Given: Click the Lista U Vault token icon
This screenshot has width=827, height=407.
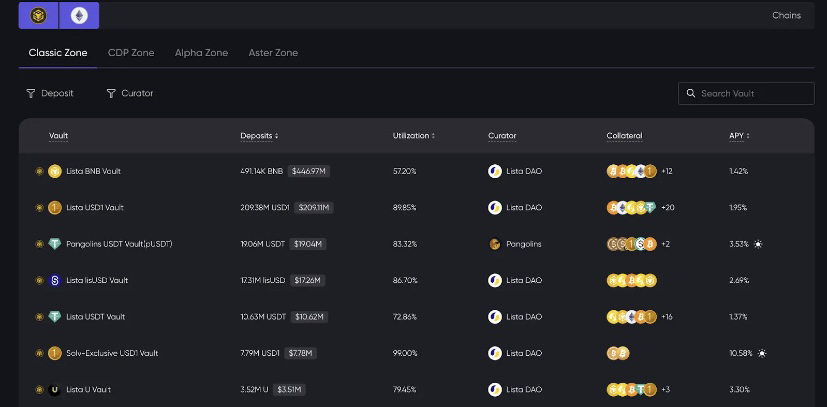Looking at the screenshot, I should coord(55,389).
